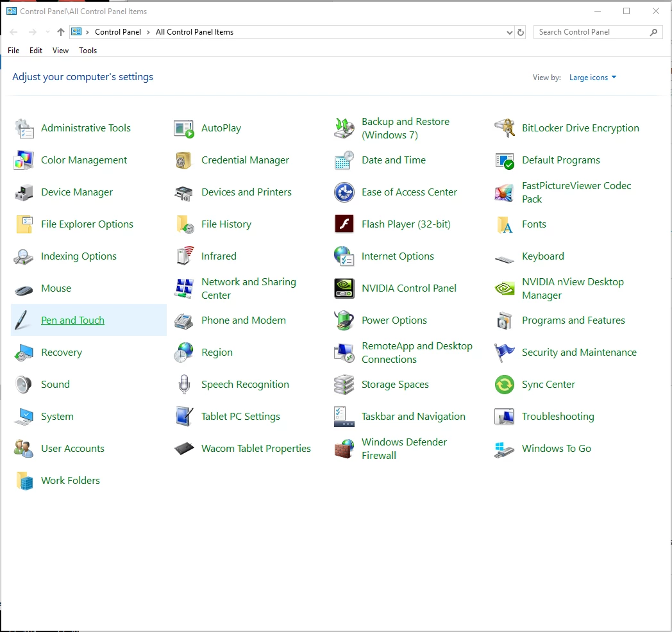Open the Taskbar and Navigation link
Screen dimensions: 672x632
tap(414, 417)
